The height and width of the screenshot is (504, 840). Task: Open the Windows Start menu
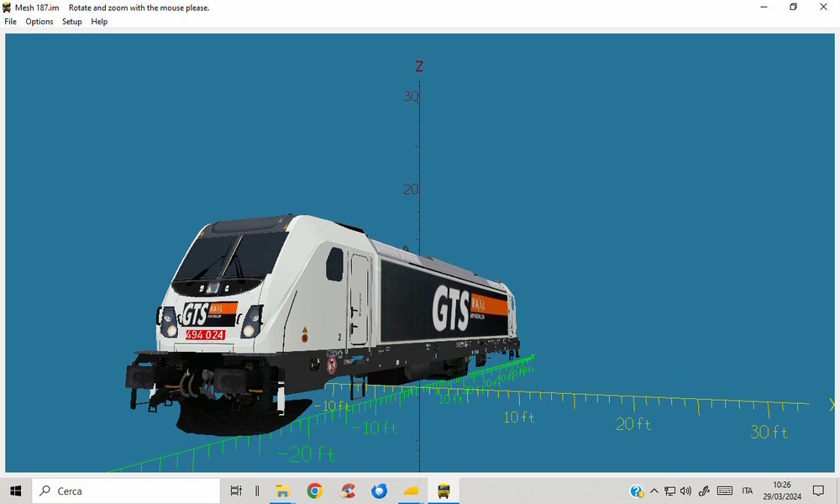tap(15, 491)
